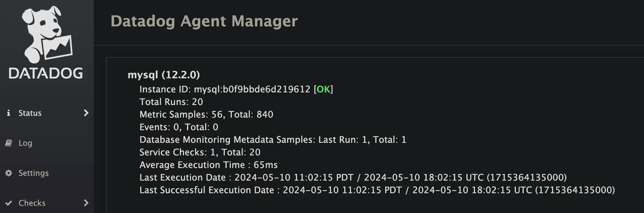Click the DATADOG wordmark text
This screenshot has width=644, height=213.
tap(46, 73)
